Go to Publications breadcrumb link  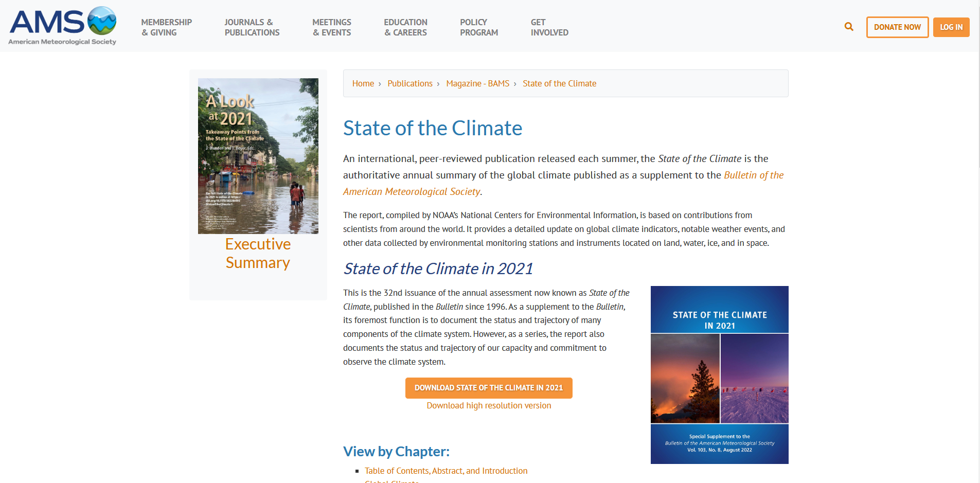click(410, 83)
